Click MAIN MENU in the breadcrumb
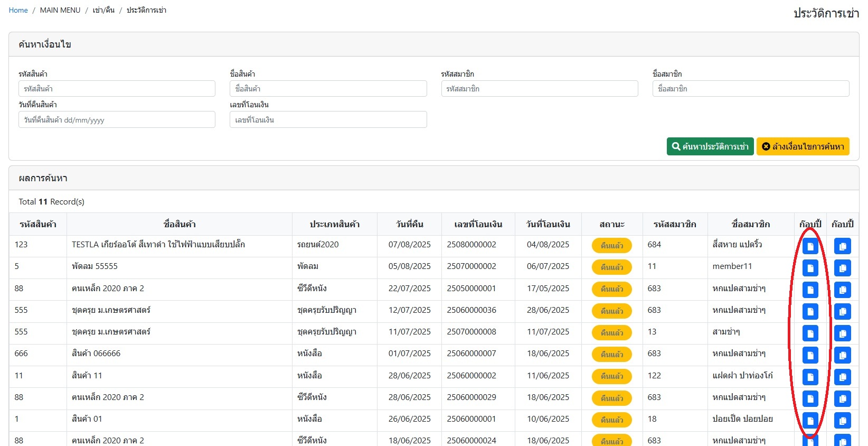Image resolution: width=868 pixels, height=446 pixels. tap(60, 10)
